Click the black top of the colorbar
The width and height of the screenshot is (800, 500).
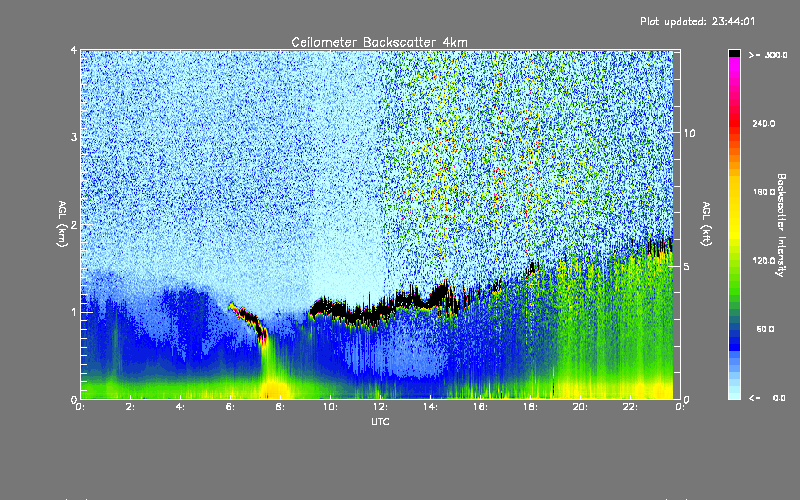click(734, 53)
